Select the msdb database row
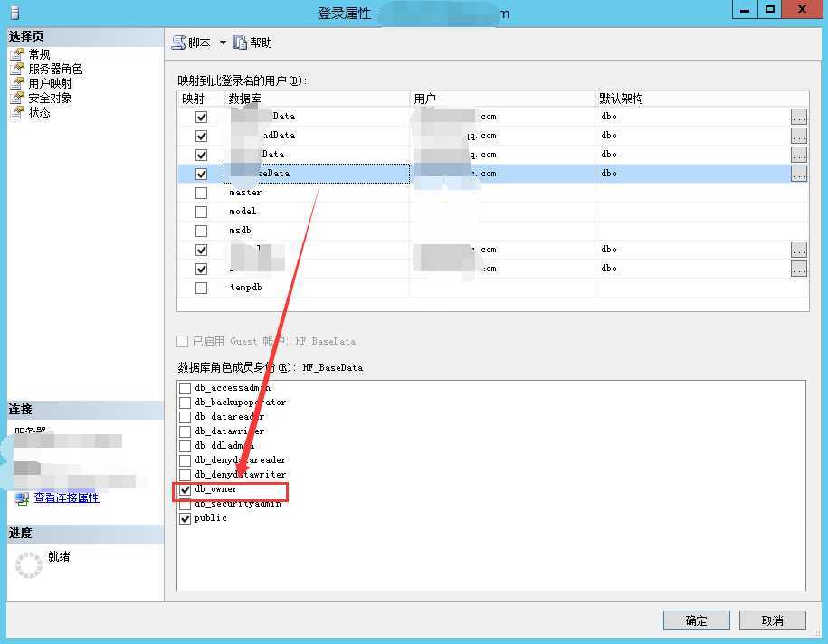The image size is (828, 644). pos(492,231)
